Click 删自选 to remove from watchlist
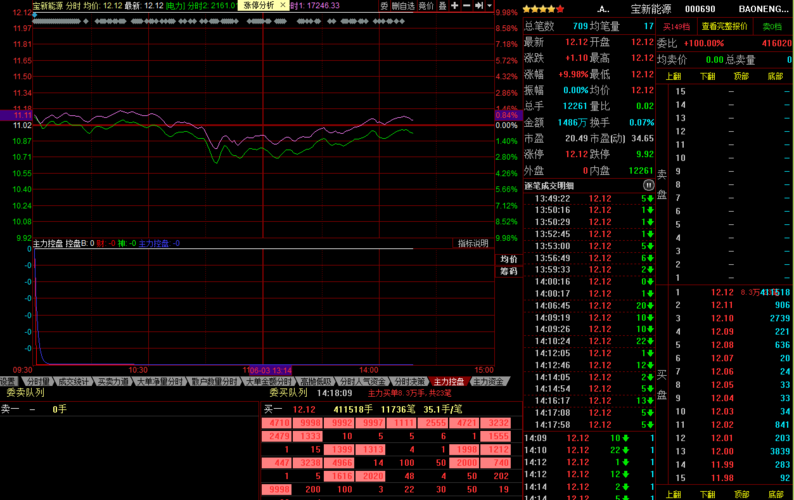The height and width of the screenshot is (500, 794). (403, 6)
